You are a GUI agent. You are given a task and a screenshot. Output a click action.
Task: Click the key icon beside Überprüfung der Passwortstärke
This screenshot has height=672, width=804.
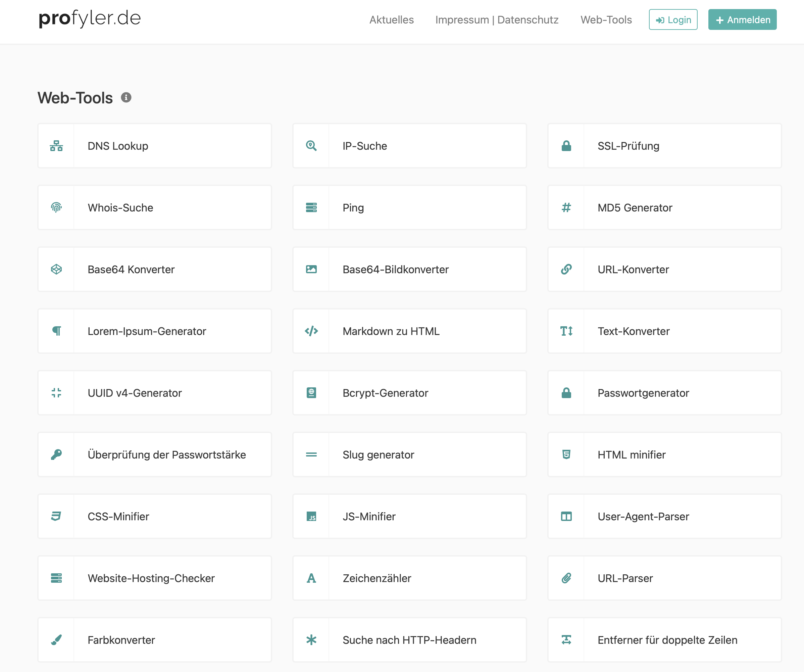56,454
